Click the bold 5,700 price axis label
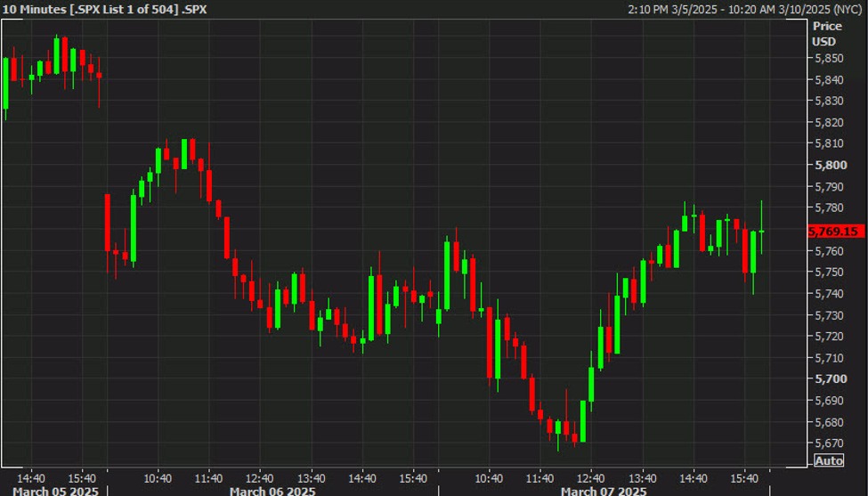Viewport: 868px width, 496px height. pyautogui.click(x=831, y=379)
